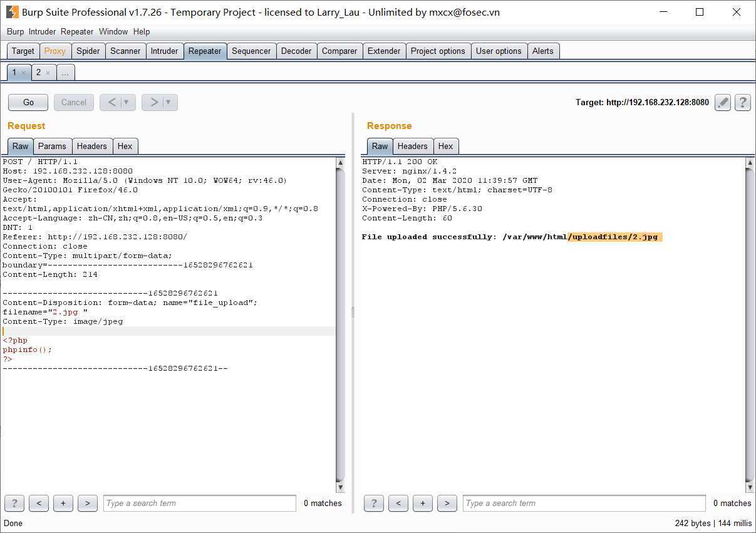Add a new Repeater tab with ellipsis
Viewport: 756px width, 533px height.
point(65,72)
